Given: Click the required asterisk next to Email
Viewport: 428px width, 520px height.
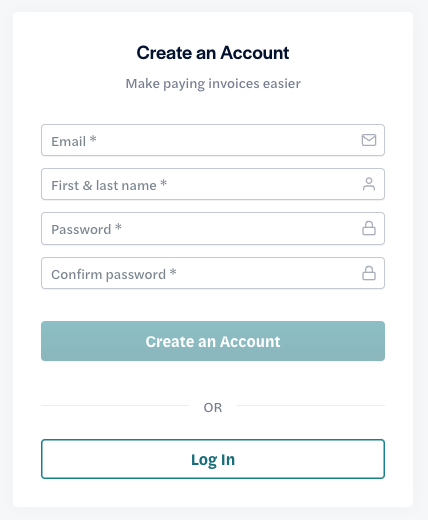Looking at the screenshot, I should (93, 139).
